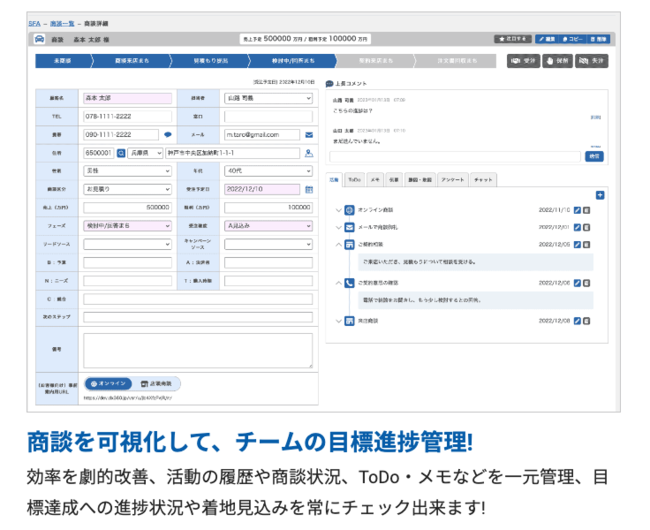Click the pencil edit icon for 2022/11/10 activity
650x530 pixels.
[576, 211]
